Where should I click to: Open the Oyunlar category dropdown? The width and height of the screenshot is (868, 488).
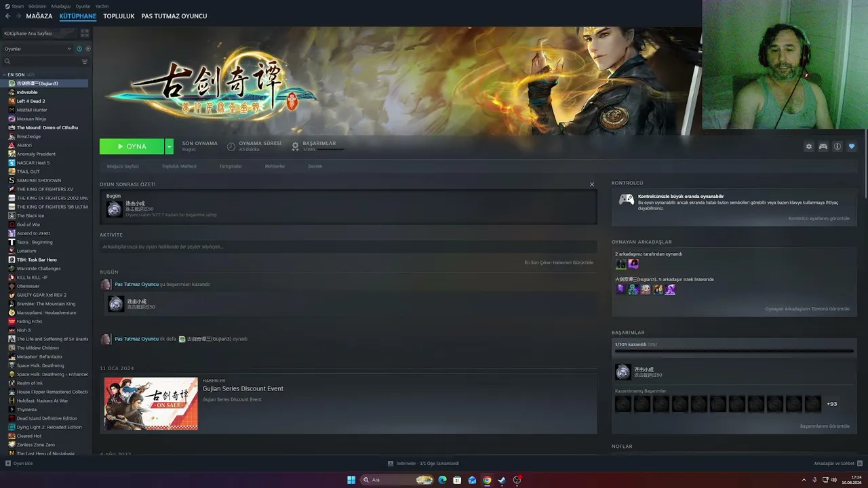(x=38, y=49)
